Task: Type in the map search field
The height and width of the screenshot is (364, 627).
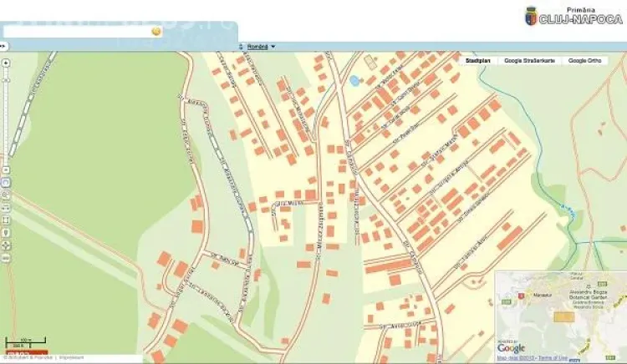Action: click(75, 31)
